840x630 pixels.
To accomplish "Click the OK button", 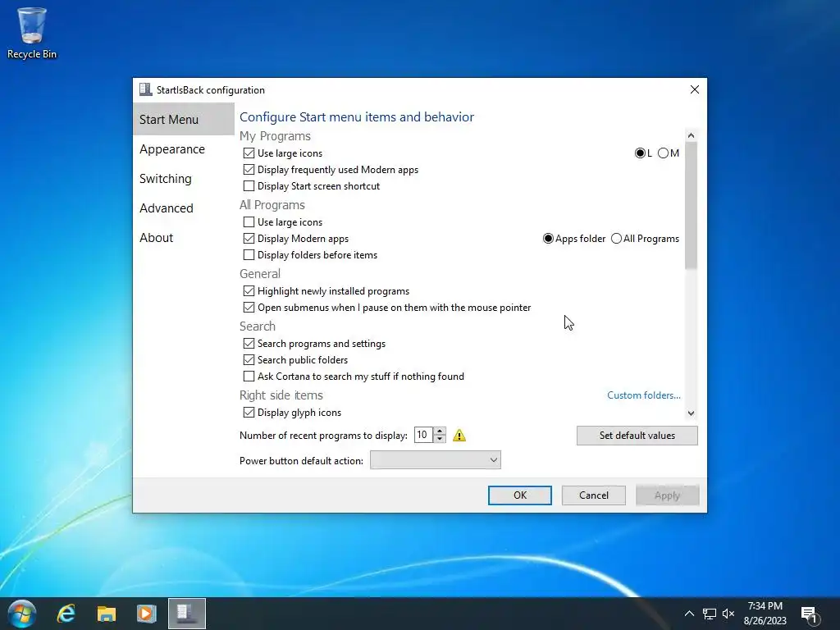I will point(519,495).
